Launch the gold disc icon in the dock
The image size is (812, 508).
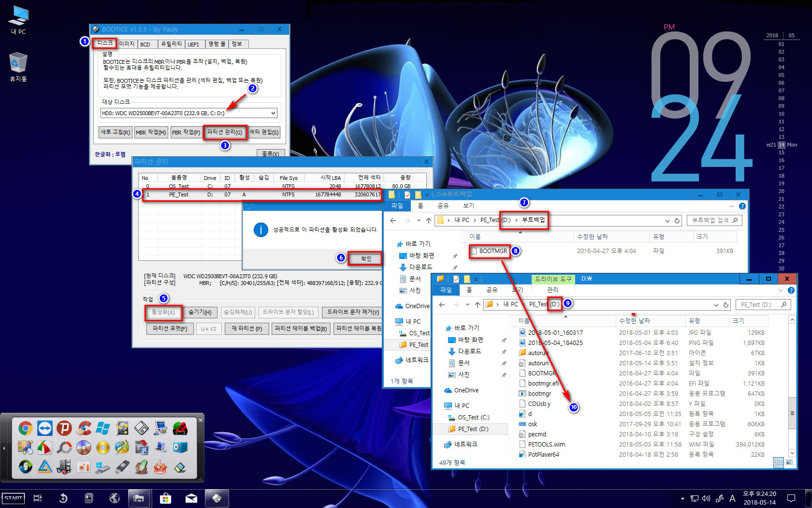tap(103, 448)
